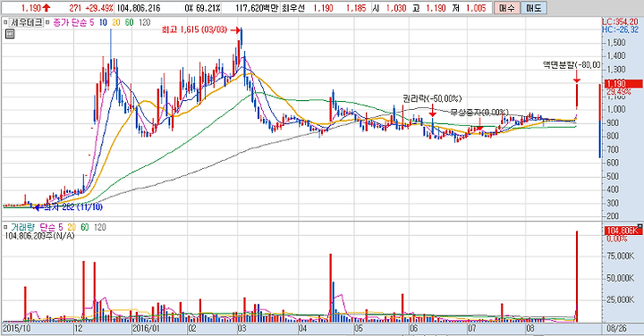Click the 종가 단순 indicator label
Viewport: 644px width, 336px height.
pyautogui.click(x=70, y=22)
